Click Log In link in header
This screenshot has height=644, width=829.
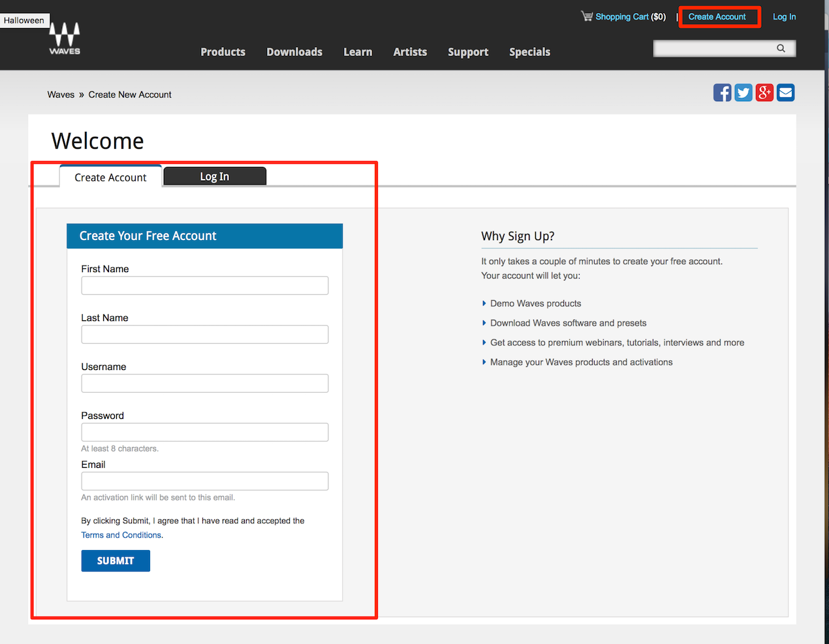click(784, 17)
